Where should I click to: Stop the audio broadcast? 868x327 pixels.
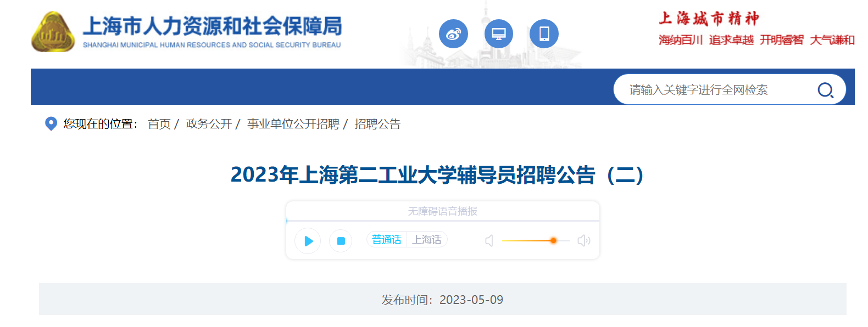point(341,241)
